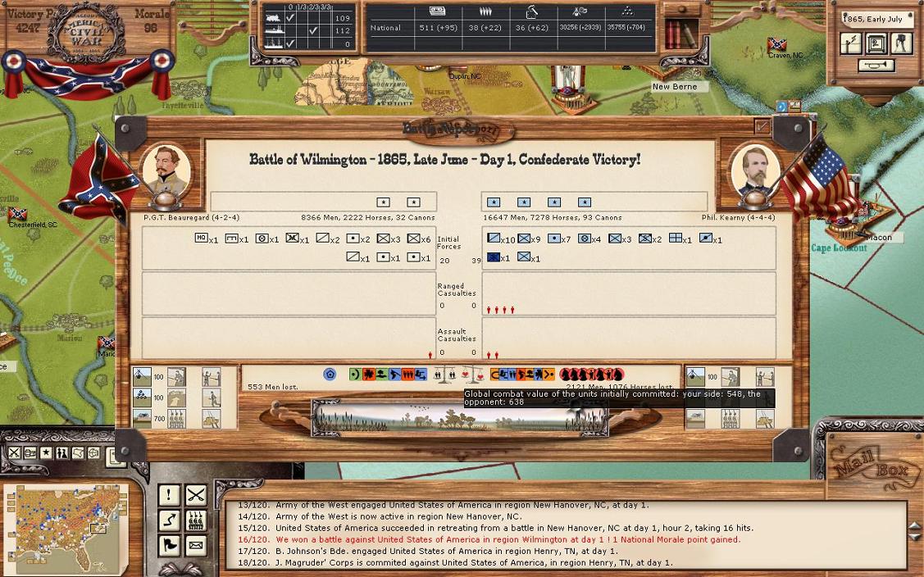924x577 pixels.
Task: Click the waving flag filter button
Action: pos(169,544)
